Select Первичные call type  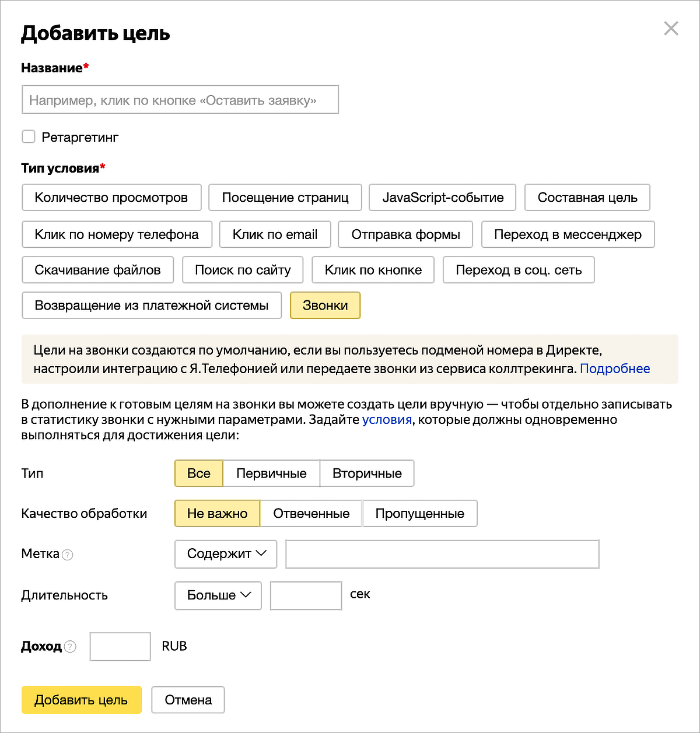point(271,474)
